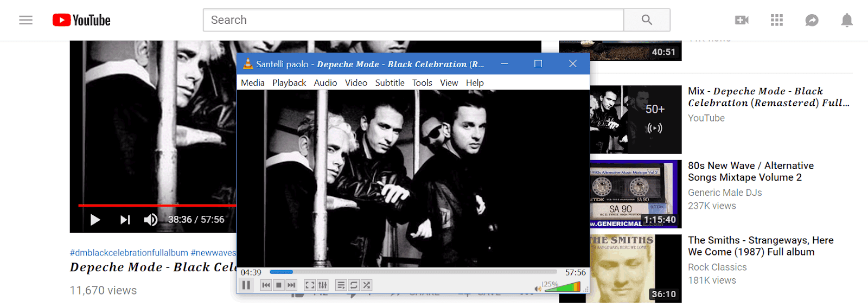This screenshot has height=307, width=868.
Task: Go to next track in VLC
Action: click(291, 285)
